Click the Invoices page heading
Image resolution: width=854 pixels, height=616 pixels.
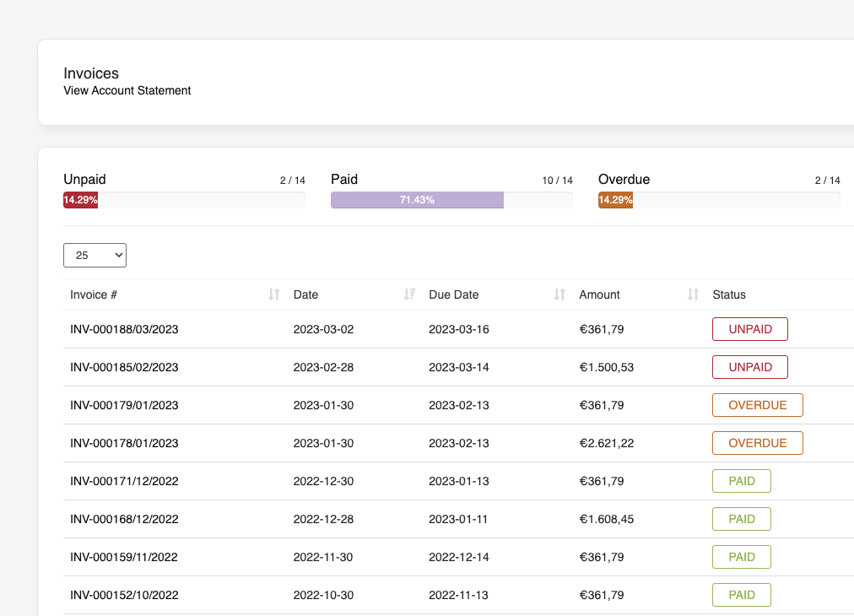91,73
